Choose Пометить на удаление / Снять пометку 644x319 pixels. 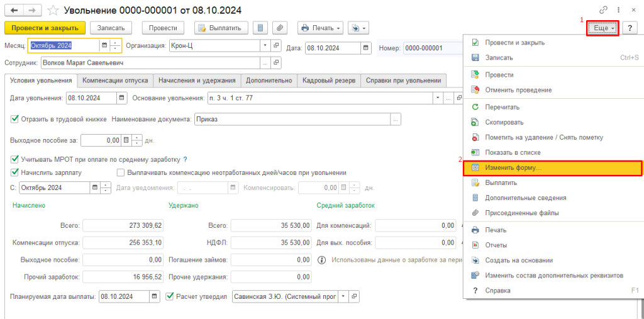[552, 137]
